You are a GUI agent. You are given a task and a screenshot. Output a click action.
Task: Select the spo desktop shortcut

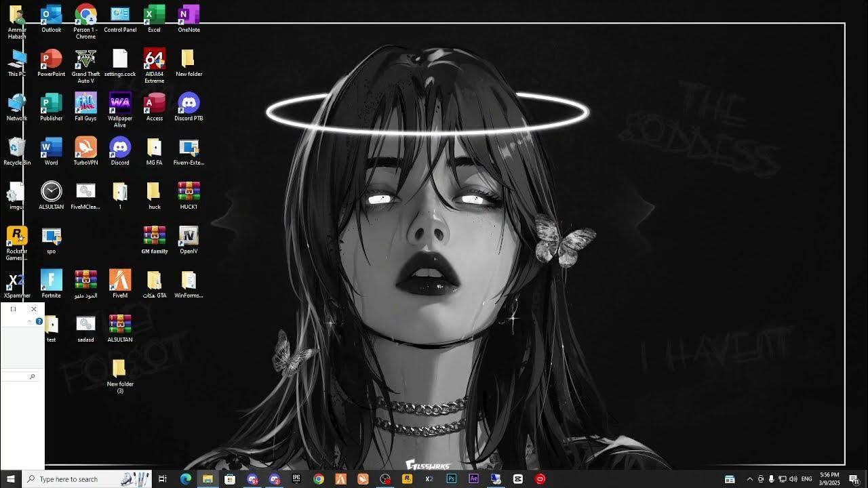click(x=52, y=240)
